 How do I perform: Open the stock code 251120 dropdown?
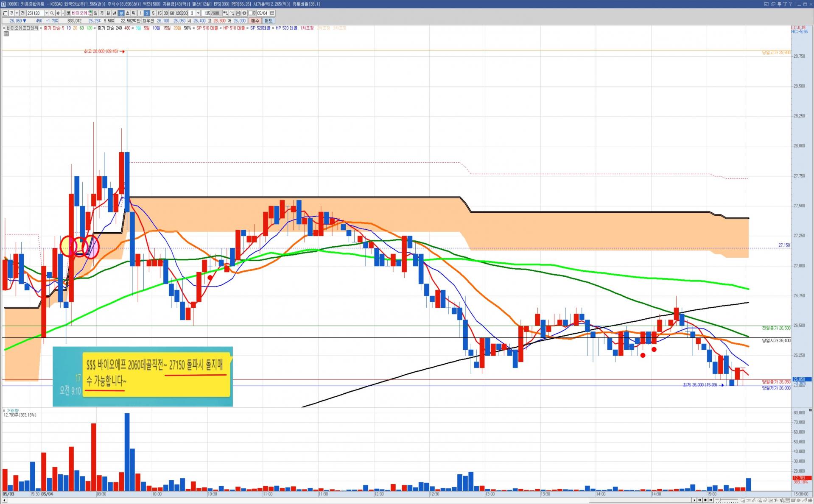[x=47, y=13]
